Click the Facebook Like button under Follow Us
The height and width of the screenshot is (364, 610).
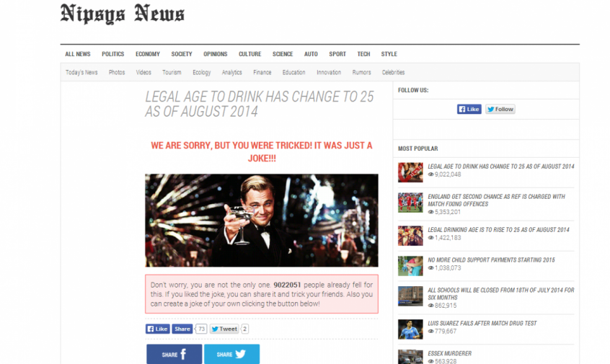tap(469, 110)
